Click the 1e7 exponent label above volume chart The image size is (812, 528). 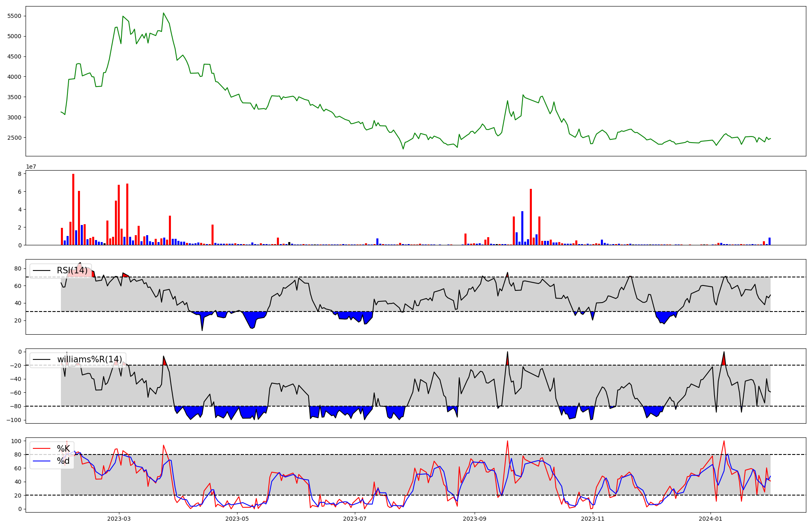pos(31,167)
